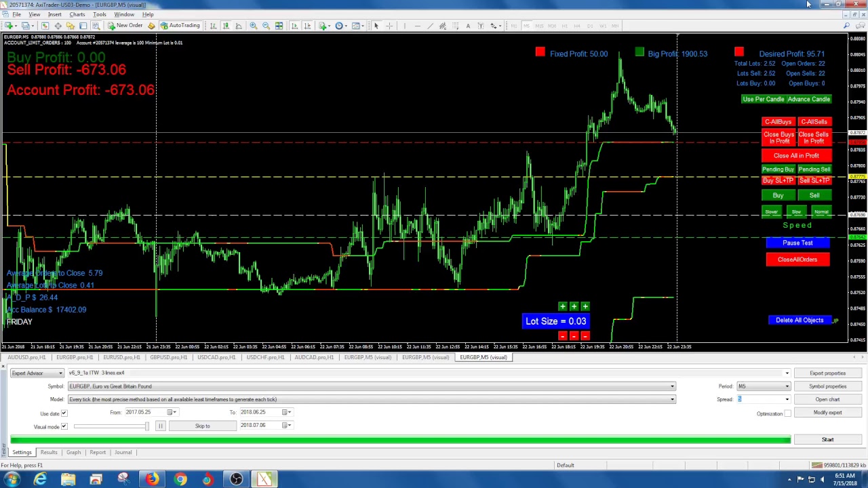The width and height of the screenshot is (868, 488).
Task: Select the Text label A tool
Action: click(467, 26)
